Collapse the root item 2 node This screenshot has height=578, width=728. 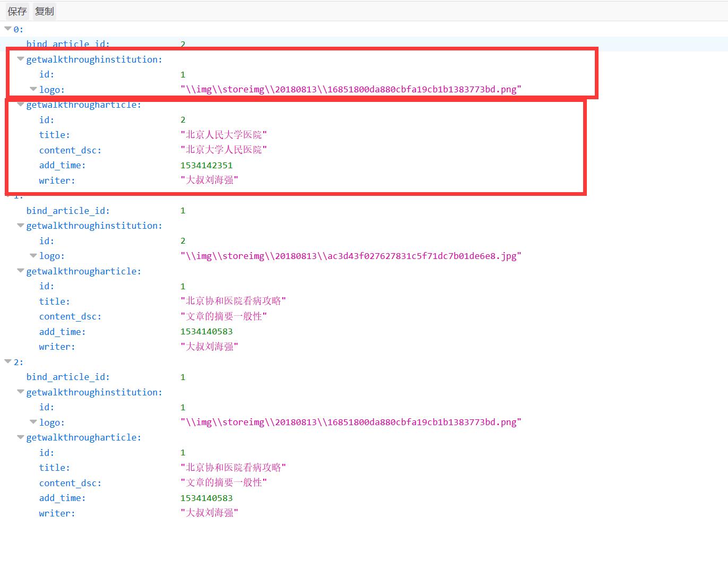(x=8, y=361)
